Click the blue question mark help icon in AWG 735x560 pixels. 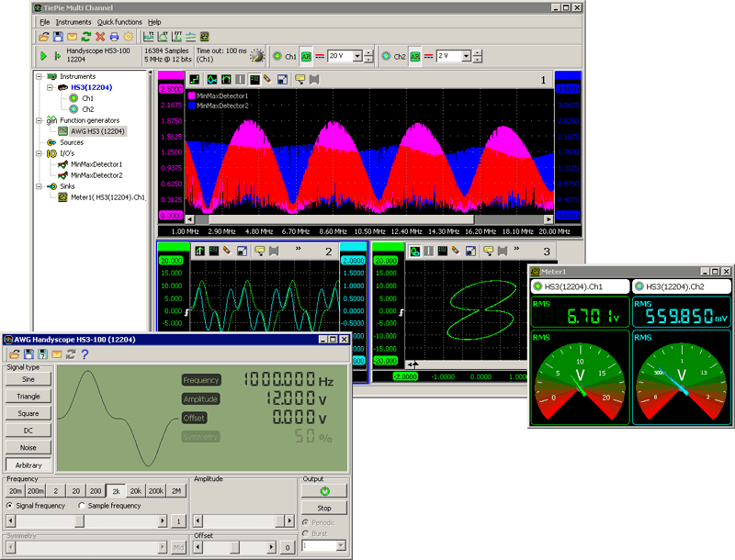tap(85, 354)
